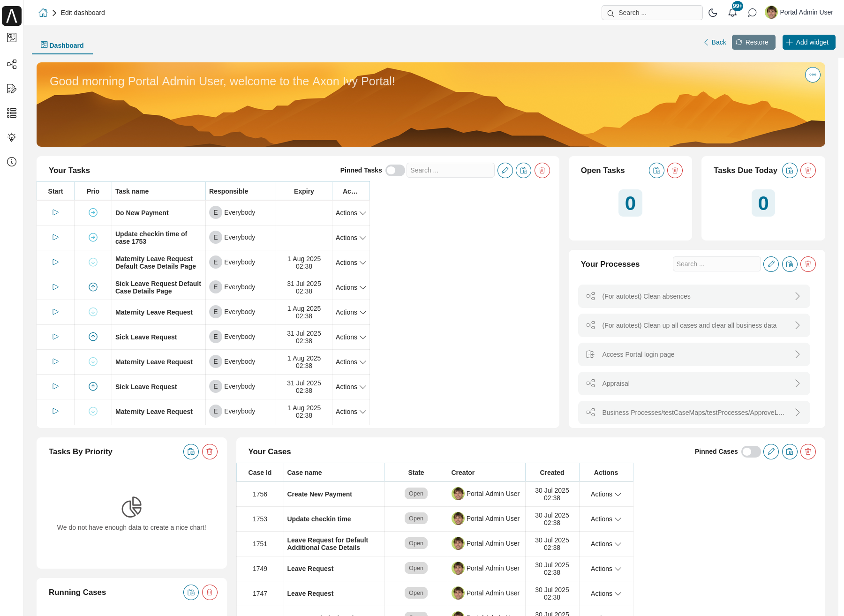The height and width of the screenshot is (616, 844).
Task: Click the home icon in the breadcrumb
Action: tap(43, 13)
